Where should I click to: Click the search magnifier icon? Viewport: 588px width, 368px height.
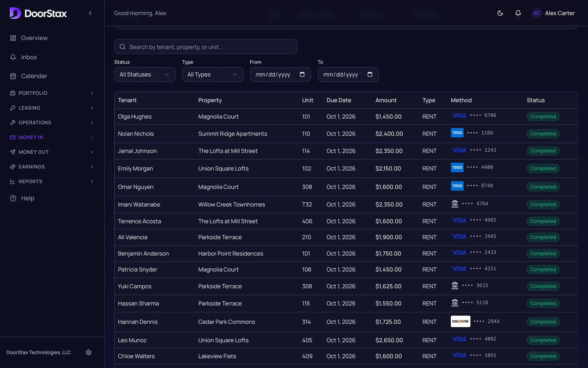(123, 47)
